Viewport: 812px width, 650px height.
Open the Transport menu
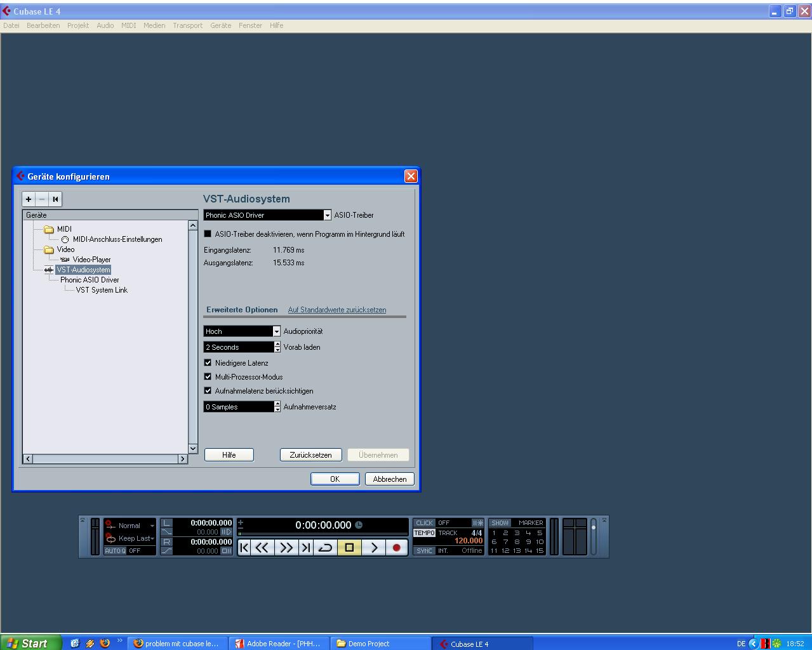pos(188,25)
